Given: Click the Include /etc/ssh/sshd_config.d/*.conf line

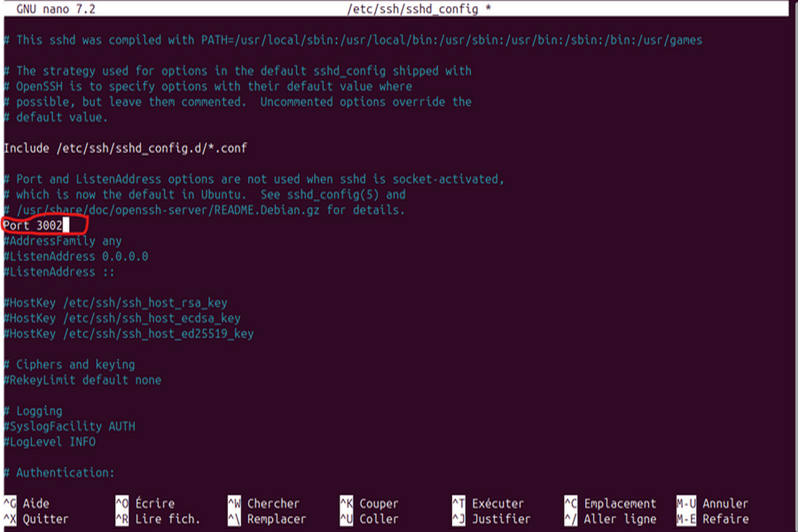Looking at the screenshot, I should pyautogui.click(x=125, y=148).
